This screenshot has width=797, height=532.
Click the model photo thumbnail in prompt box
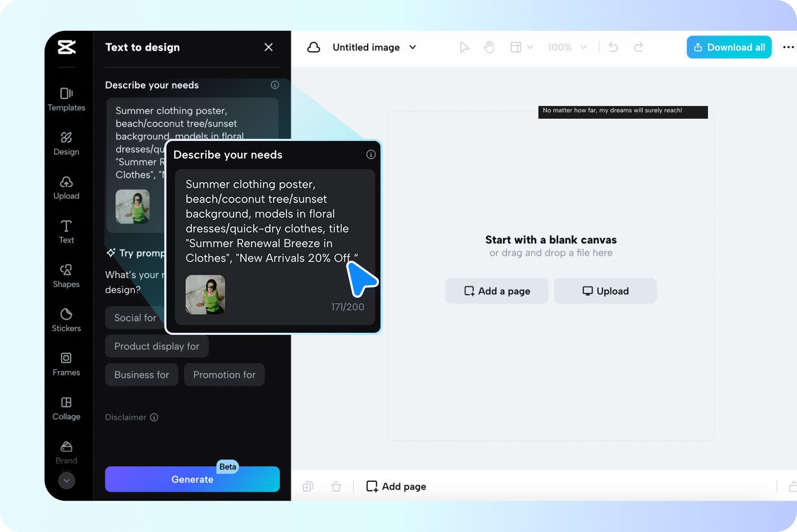tap(205, 295)
